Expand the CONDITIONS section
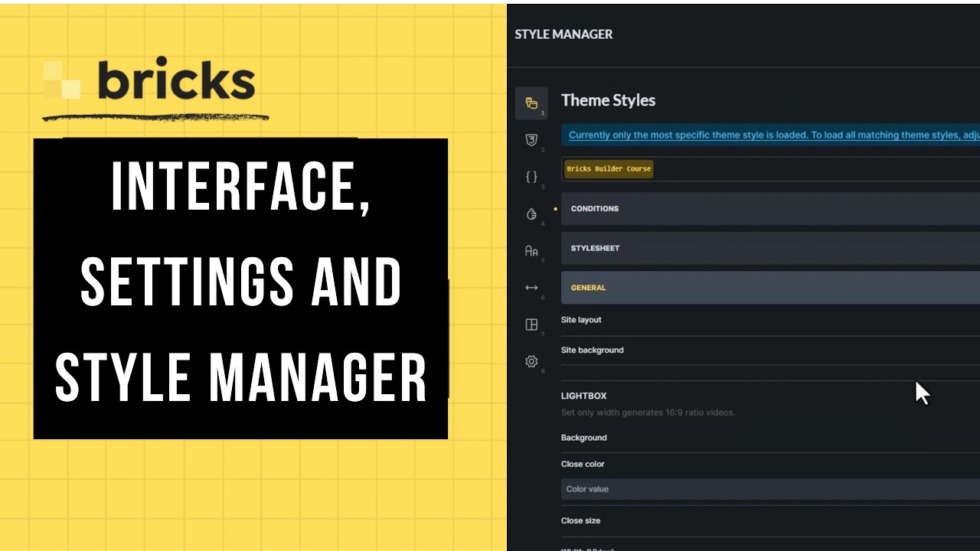The height and width of the screenshot is (551, 980). click(770, 209)
